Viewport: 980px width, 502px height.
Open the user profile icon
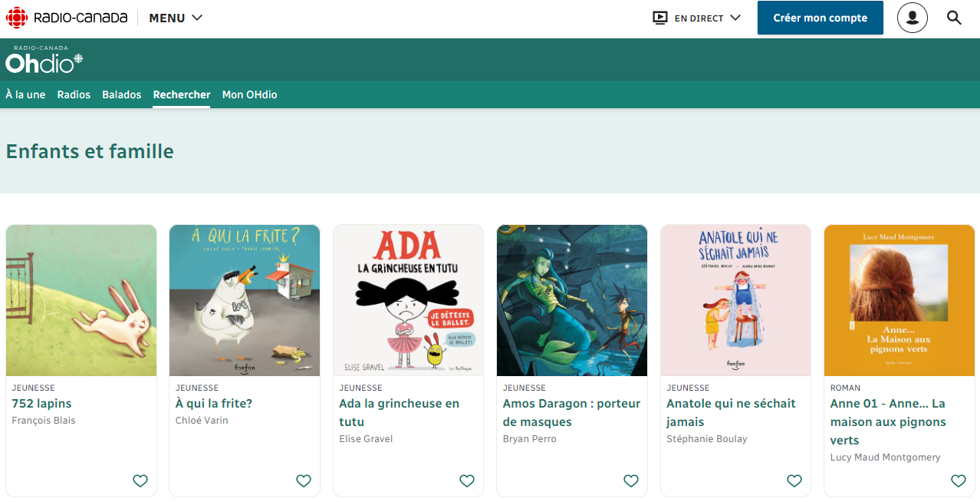click(912, 18)
